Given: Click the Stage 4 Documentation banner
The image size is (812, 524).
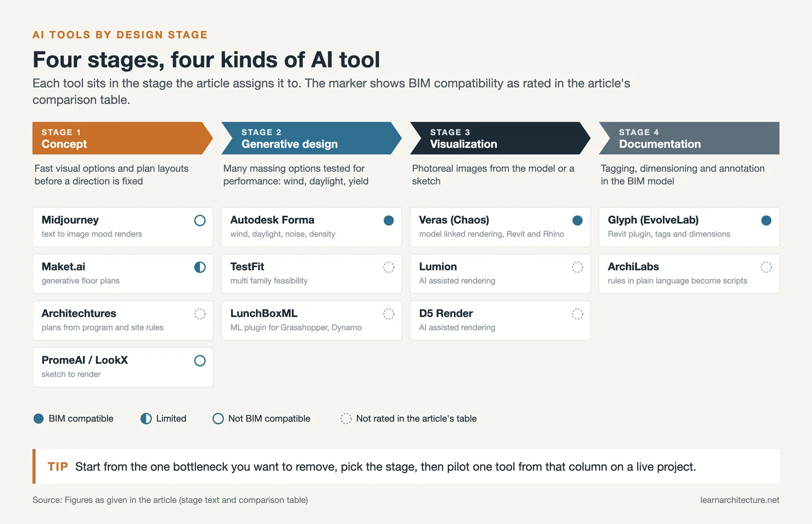Looking at the screenshot, I should point(689,138).
